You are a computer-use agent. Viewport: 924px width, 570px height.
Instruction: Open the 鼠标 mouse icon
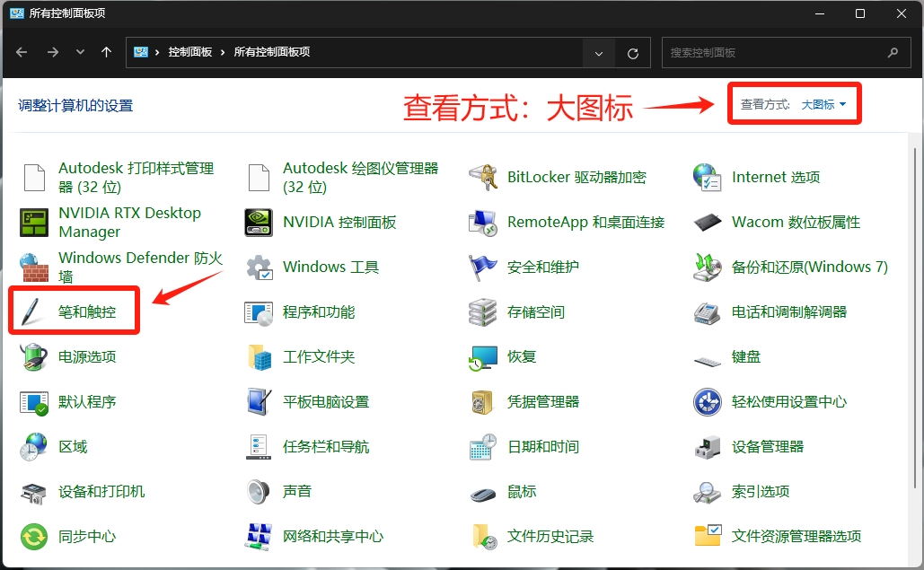[x=484, y=494]
